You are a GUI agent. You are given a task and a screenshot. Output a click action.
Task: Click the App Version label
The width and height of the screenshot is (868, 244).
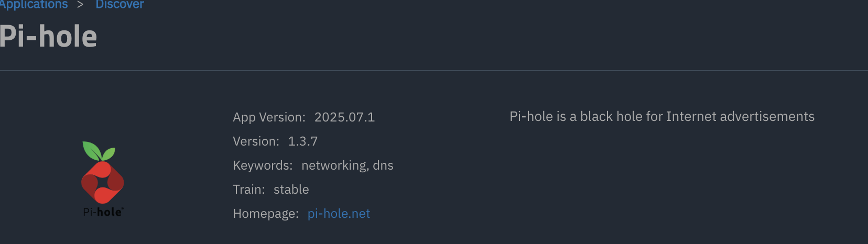(269, 117)
